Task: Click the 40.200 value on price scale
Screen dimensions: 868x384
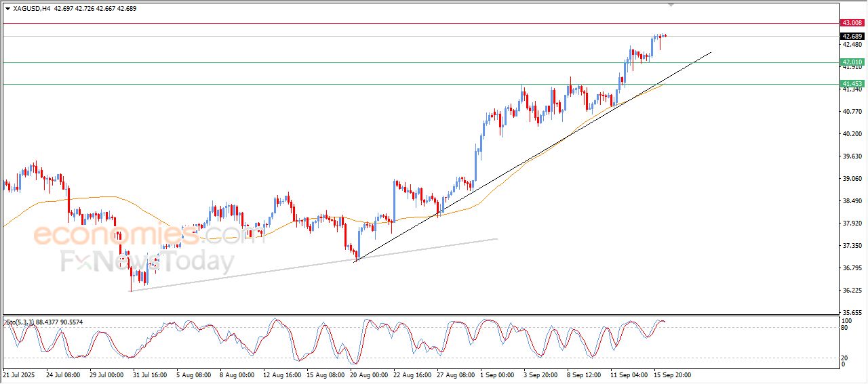Action: [851, 133]
